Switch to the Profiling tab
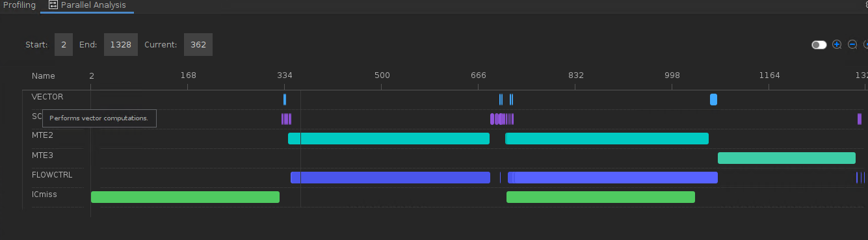The image size is (868, 240). (x=20, y=5)
